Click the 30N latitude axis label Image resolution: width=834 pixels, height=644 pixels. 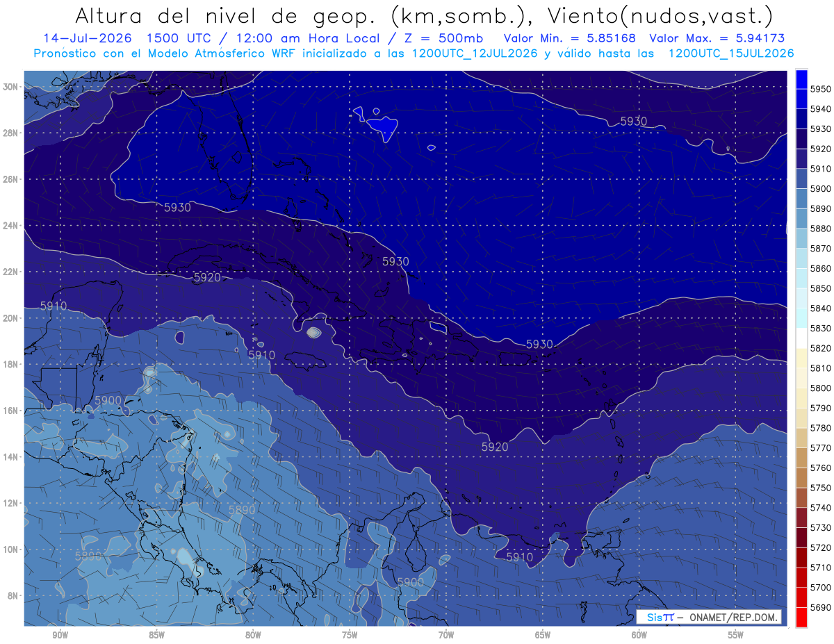tap(10, 86)
